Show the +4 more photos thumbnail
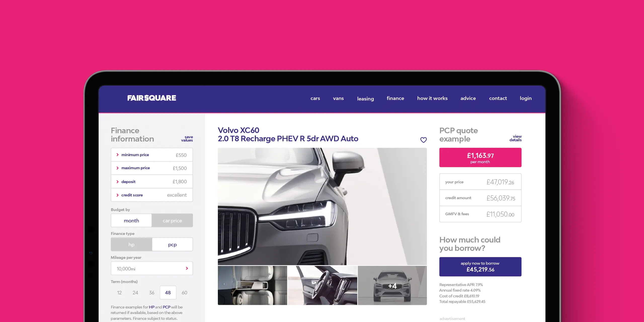The image size is (644, 322). tap(392, 286)
